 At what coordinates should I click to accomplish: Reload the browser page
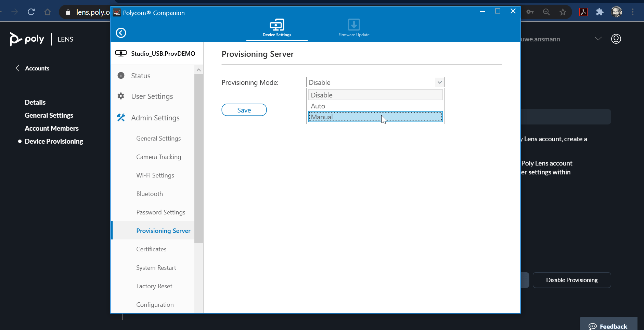click(31, 12)
